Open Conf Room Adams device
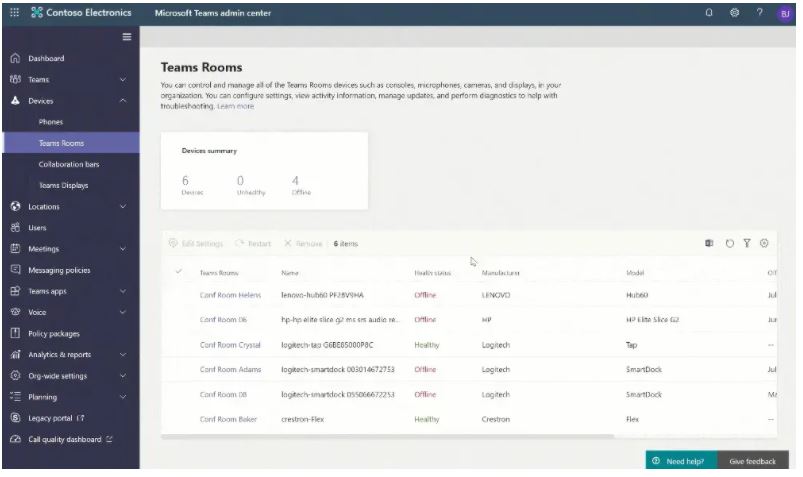Image resolution: width=803 pixels, height=477 pixels. click(x=230, y=369)
